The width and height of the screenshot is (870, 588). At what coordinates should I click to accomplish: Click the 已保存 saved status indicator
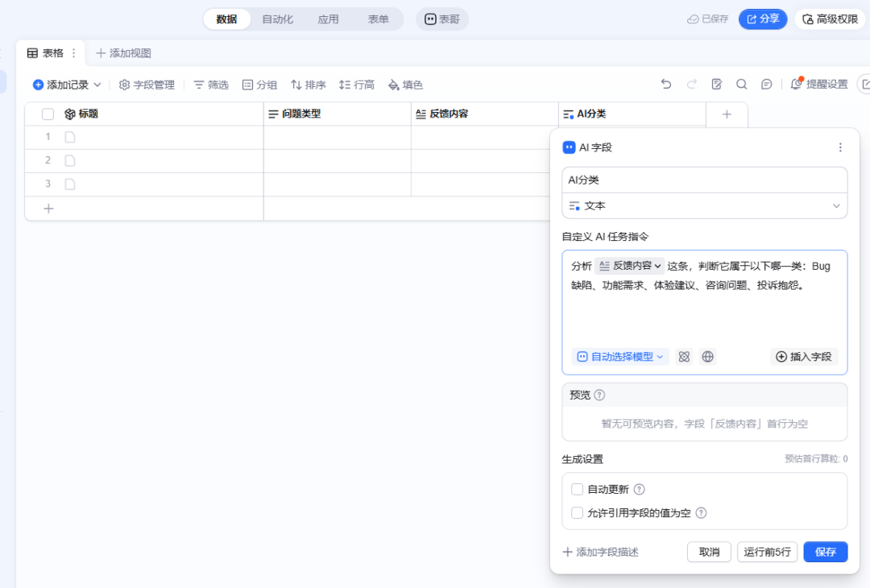pyautogui.click(x=707, y=19)
